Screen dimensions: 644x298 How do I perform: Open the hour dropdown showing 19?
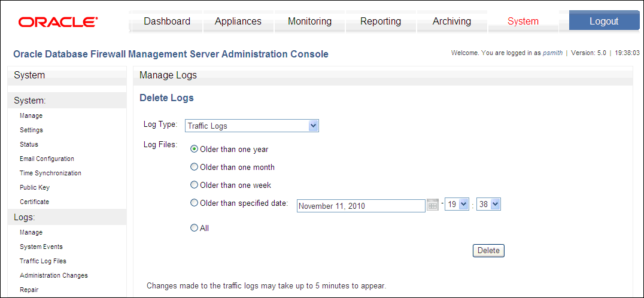pos(457,205)
